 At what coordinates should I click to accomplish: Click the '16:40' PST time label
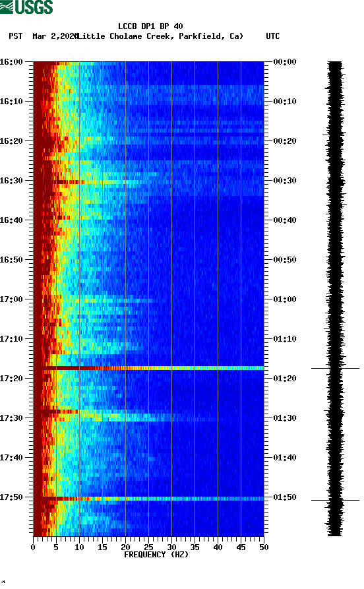point(11,220)
